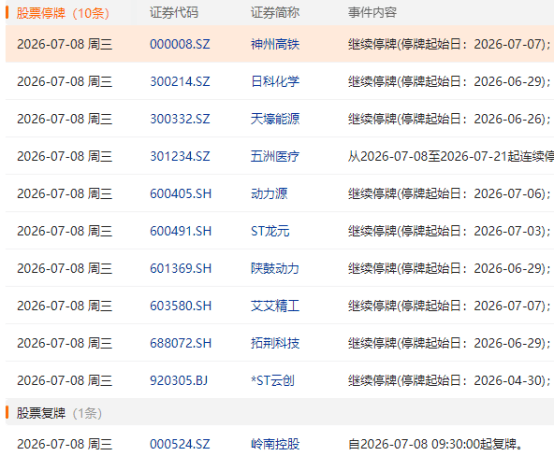Open stock code 920305.BJ link
Viewport: 554px width, 457px height.
(x=179, y=381)
